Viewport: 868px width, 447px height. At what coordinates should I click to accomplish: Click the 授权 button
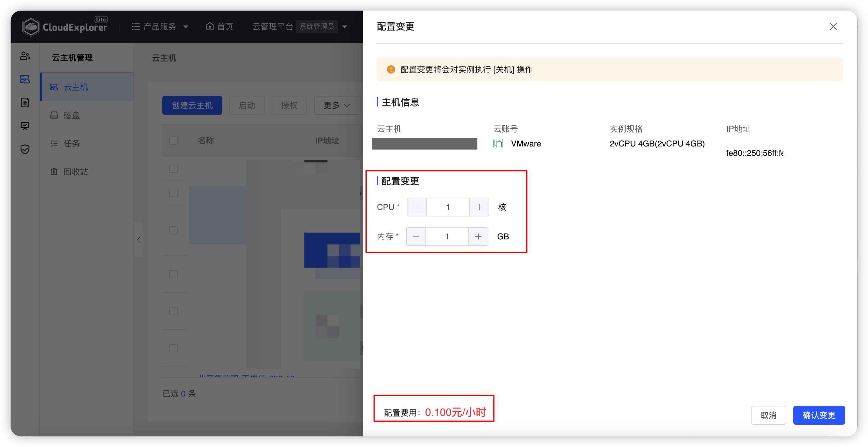click(289, 105)
